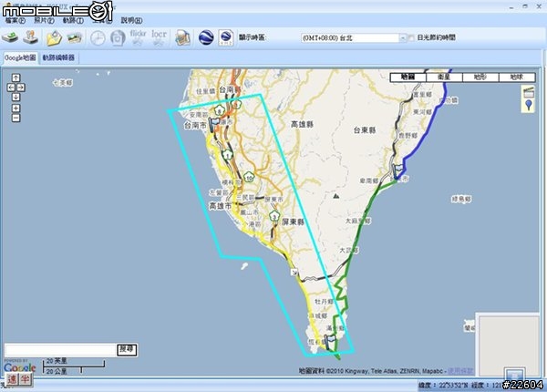Toggle the 日光節約時間 checkbox
Screen dimensions: 547x392
point(411,37)
